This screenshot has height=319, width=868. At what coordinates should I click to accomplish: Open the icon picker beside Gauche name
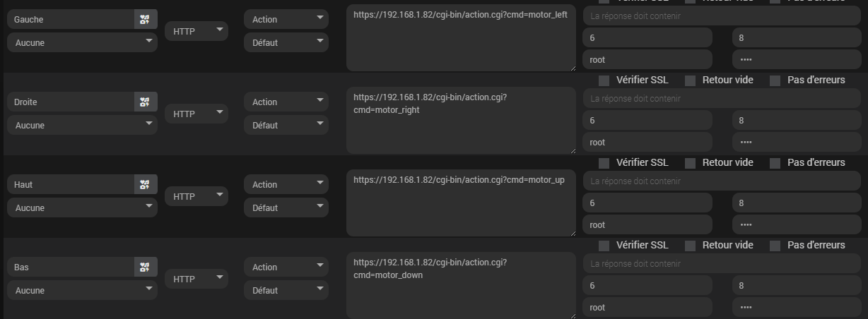coord(145,20)
